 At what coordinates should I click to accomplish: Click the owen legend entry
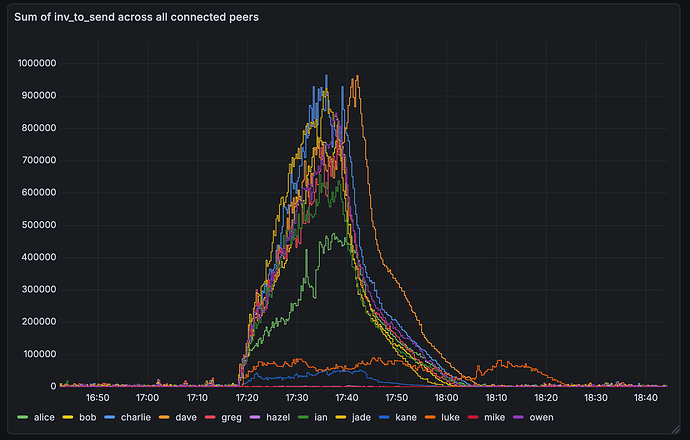[x=536, y=417]
